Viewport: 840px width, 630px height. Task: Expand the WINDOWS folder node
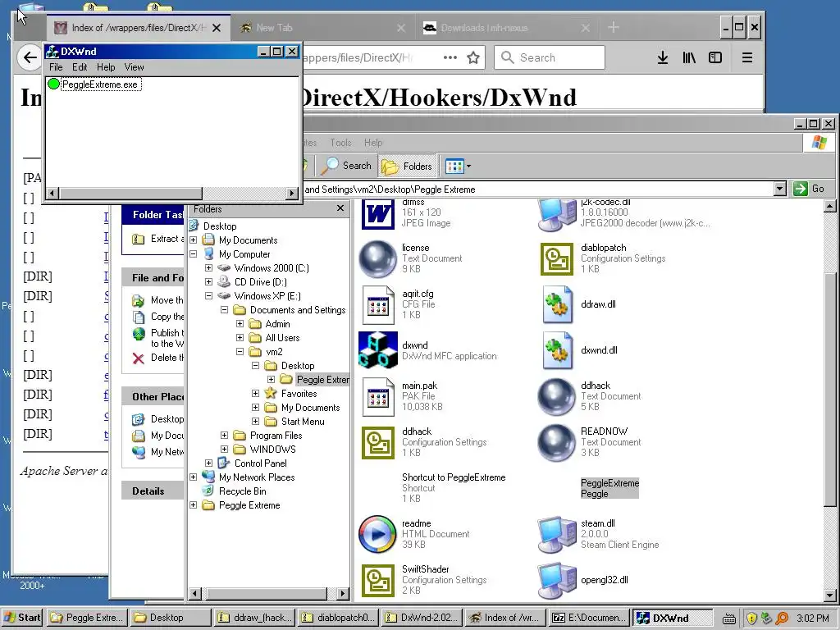tap(225, 449)
